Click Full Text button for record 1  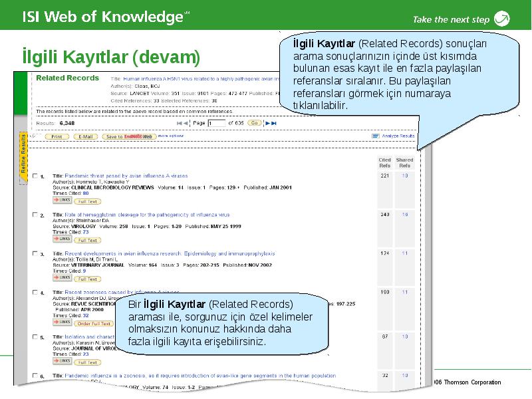[88, 201]
